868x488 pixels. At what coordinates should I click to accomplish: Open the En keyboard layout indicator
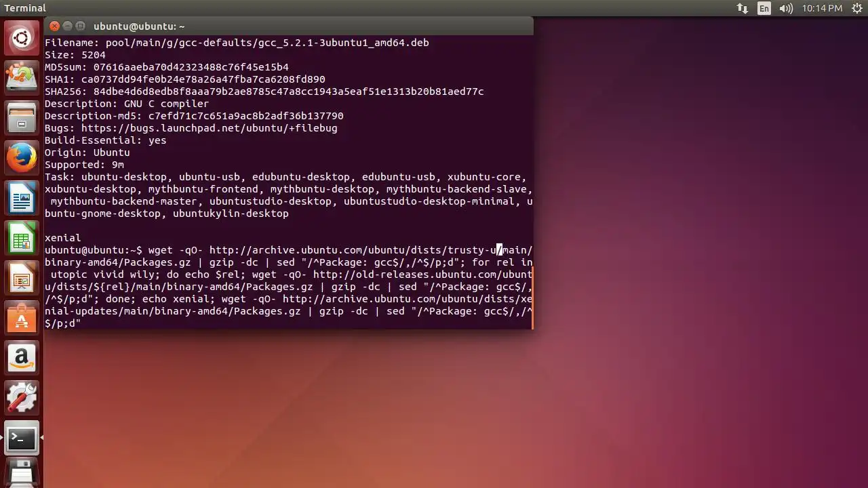[764, 8]
